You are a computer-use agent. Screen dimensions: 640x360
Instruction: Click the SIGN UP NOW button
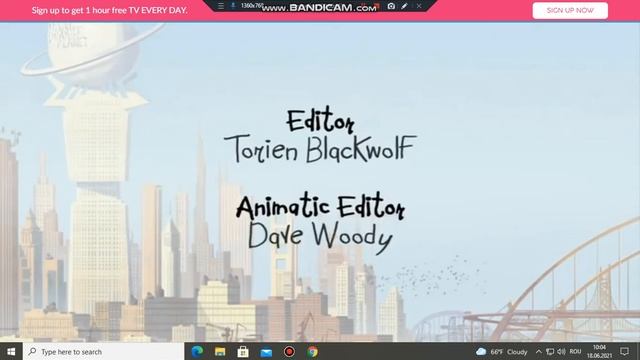pyautogui.click(x=570, y=10)
